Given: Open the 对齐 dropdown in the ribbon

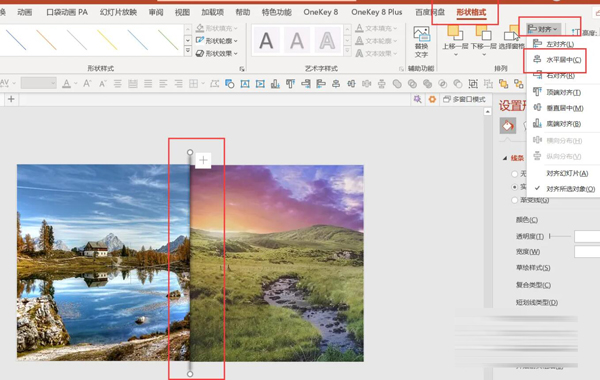Looking at the screenshot, I should click(x=543, y=29).
